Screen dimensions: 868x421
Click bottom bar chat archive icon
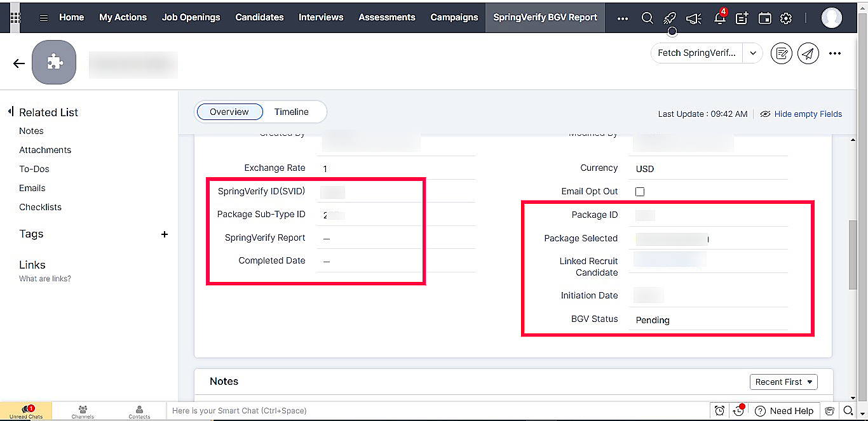(x=829, y=411)
